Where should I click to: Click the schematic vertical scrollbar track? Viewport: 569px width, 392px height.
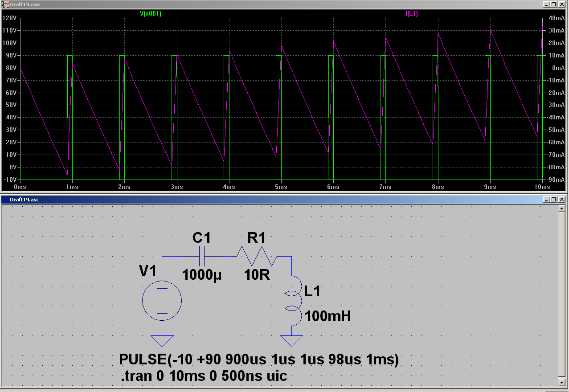point(563,295)
